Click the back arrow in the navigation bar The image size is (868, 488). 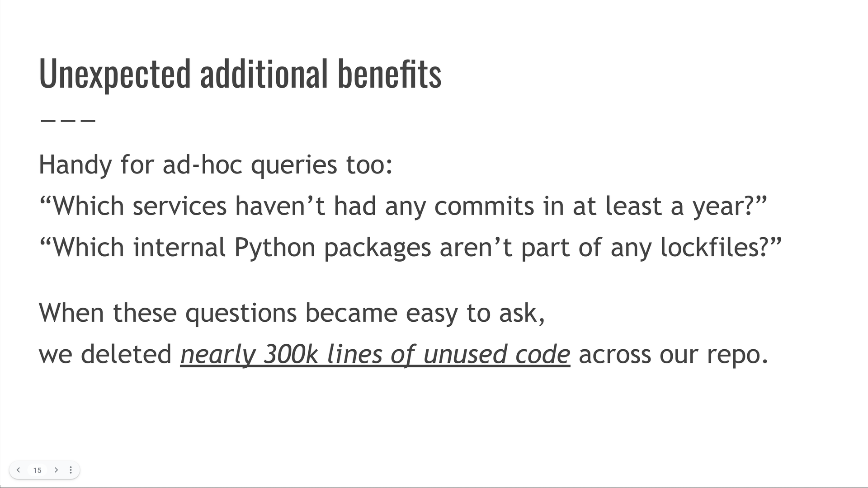coord(18,470)
